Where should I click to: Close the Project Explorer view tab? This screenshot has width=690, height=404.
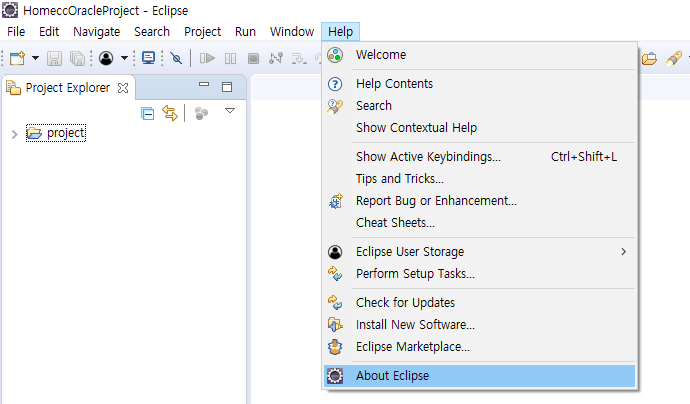pos(123,88)
